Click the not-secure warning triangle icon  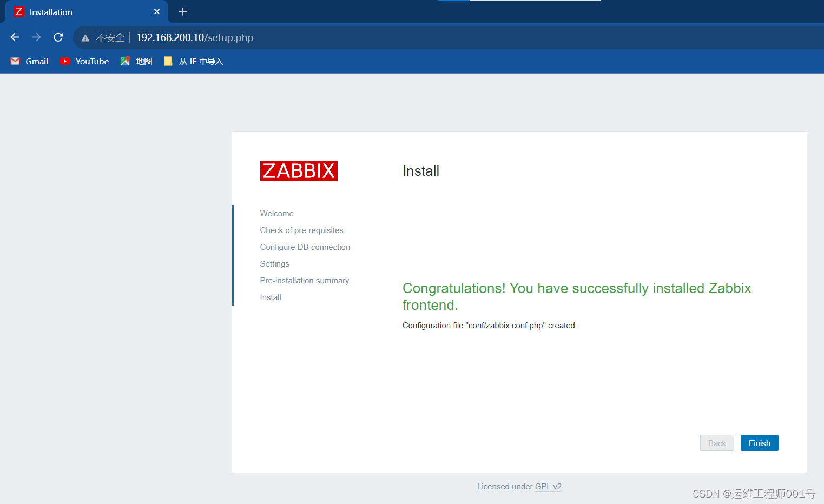(x=85, y=38)
